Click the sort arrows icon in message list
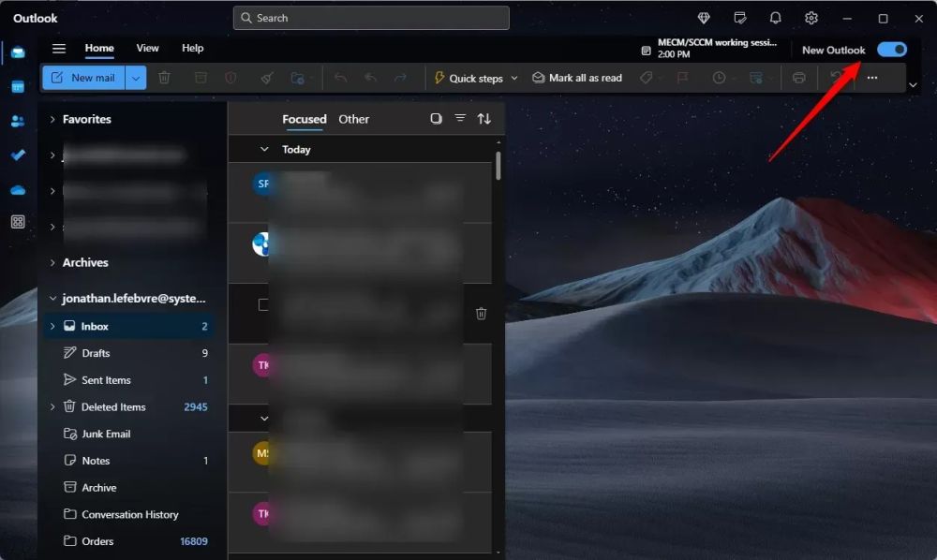Image resolution: width=937 pixels, height=560 pixels. point(484,119)
